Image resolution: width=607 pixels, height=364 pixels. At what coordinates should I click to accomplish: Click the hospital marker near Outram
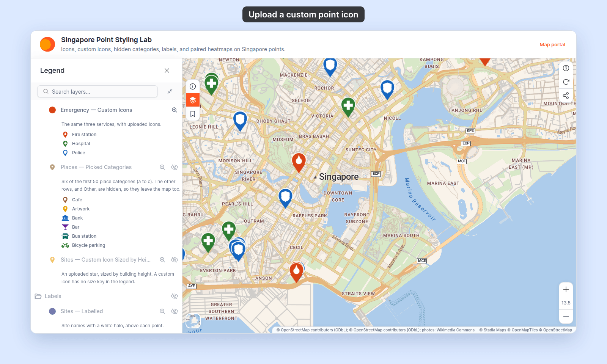click(229, 231)
